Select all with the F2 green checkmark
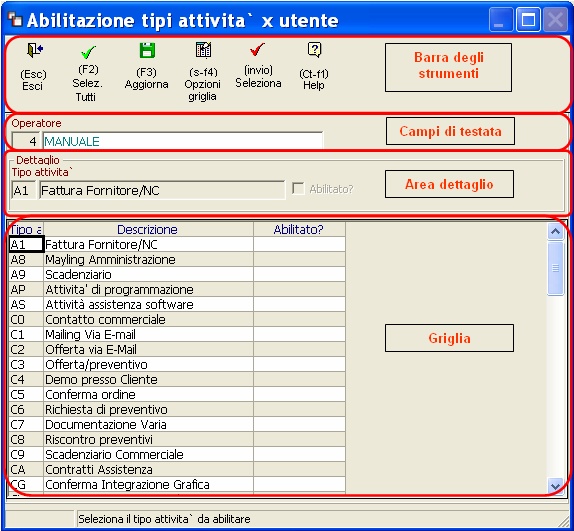 [88, 52]
